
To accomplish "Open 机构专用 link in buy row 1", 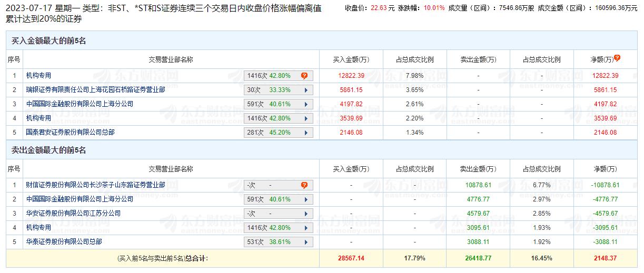I will (x=38, y=76).
